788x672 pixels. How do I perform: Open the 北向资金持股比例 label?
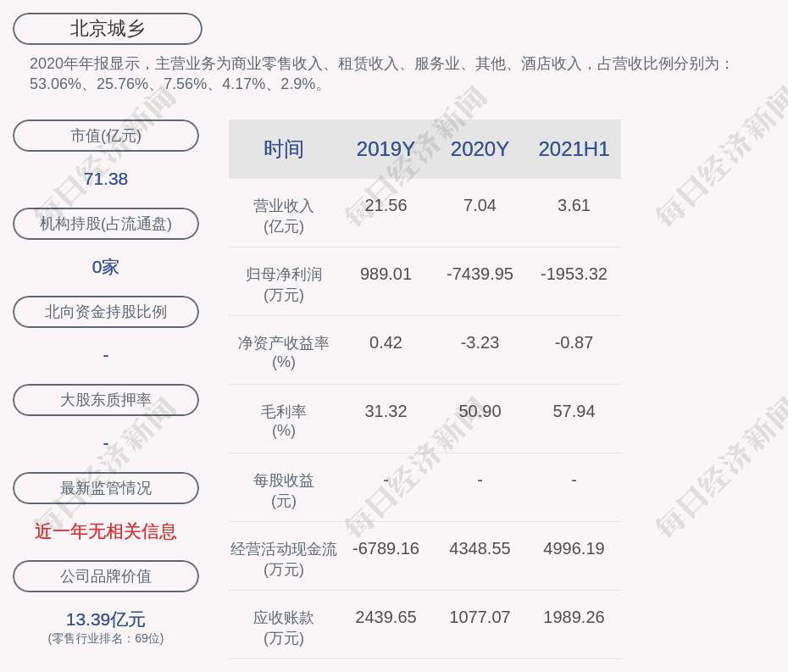point(106,312)
